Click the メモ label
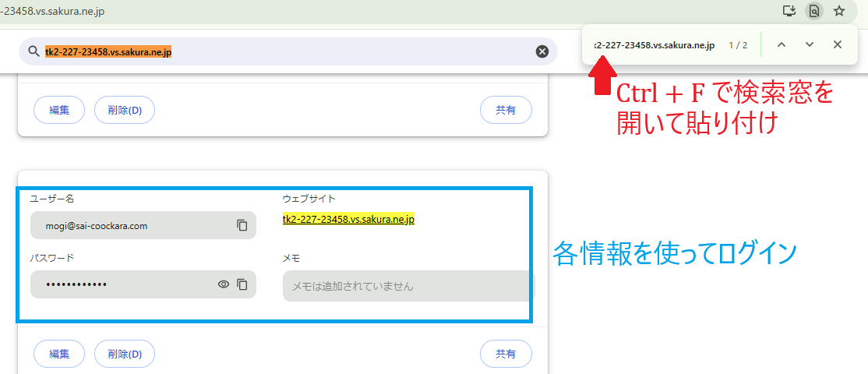 pyautogui.click(x=291, y=258)
